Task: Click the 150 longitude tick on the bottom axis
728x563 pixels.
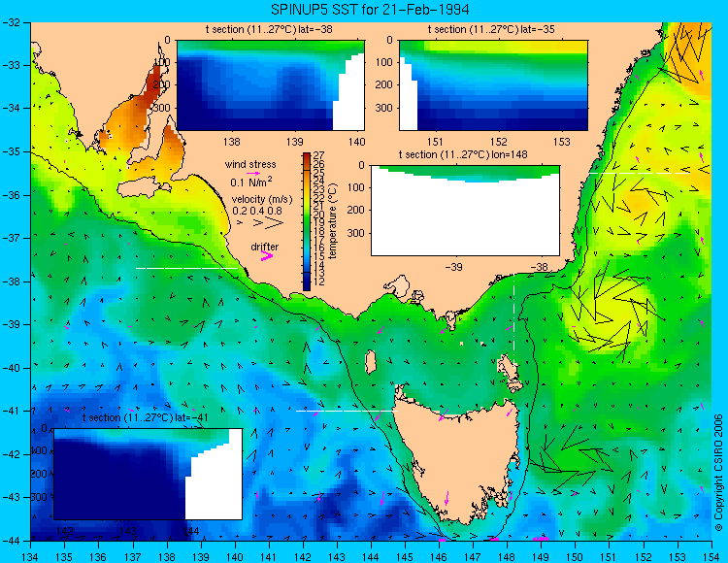Action: [576, 557]
